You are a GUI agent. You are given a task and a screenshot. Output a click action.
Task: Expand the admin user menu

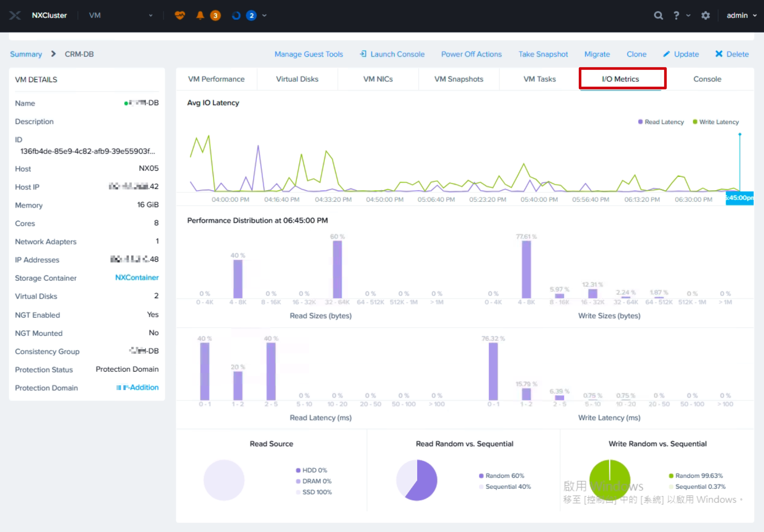pyautogui.click(x=741, y=15)
